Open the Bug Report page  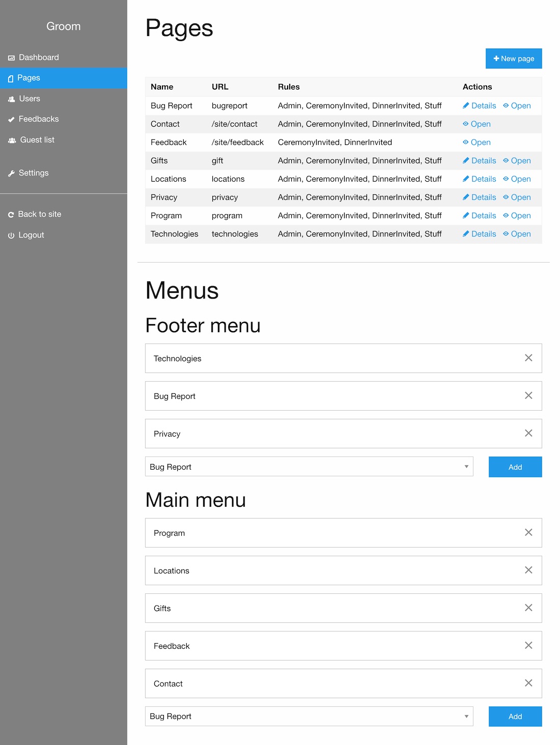(x=517, y=106)
